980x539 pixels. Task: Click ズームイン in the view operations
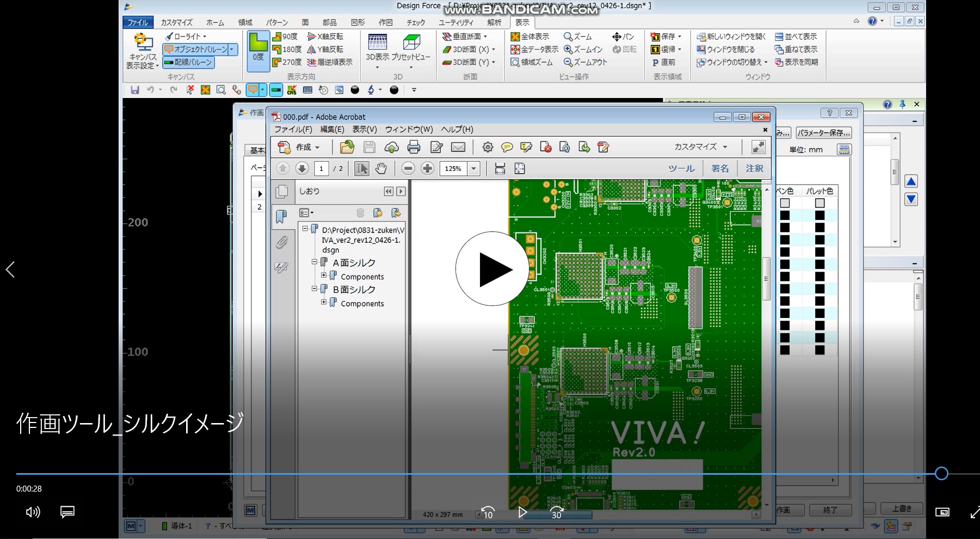point(583,49)
